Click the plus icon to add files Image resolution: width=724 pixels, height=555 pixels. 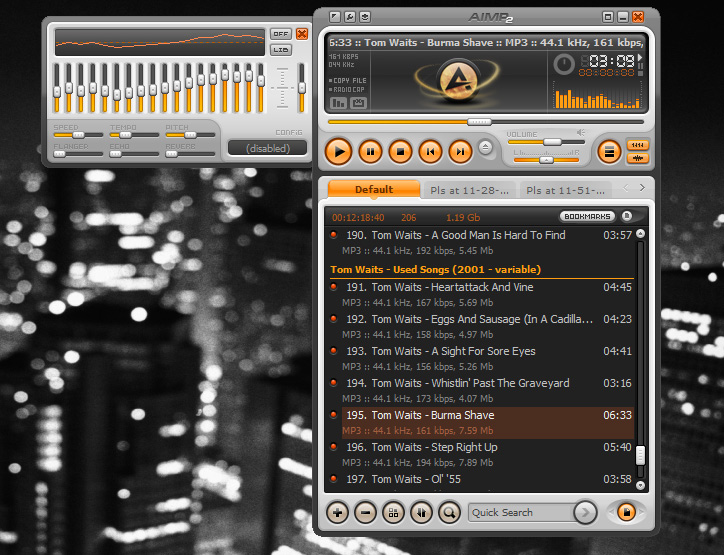(338, 512)
